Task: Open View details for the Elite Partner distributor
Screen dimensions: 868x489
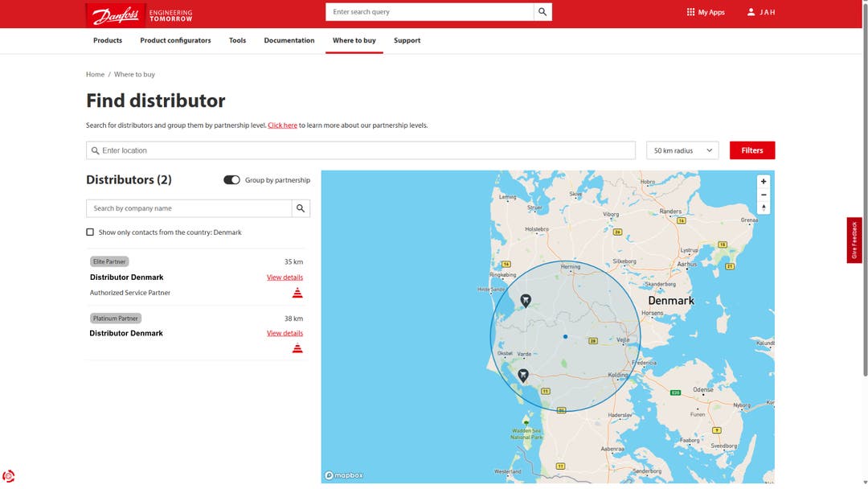Action: [x=285, y=277]
